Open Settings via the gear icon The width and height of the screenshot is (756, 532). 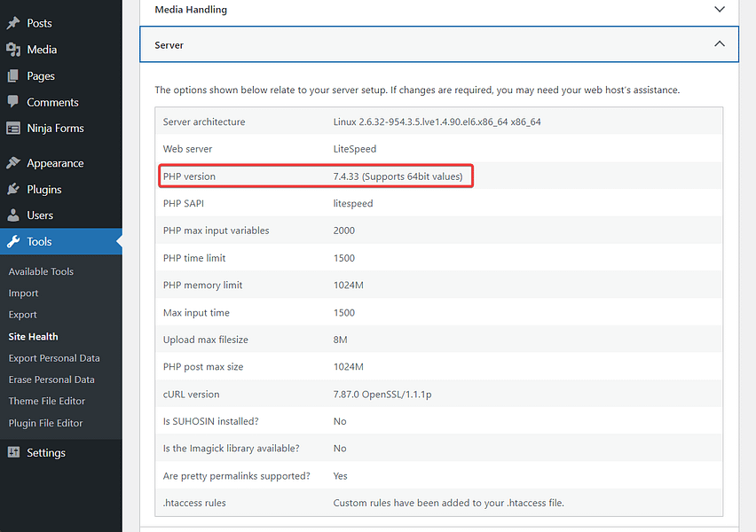point(15,452)
